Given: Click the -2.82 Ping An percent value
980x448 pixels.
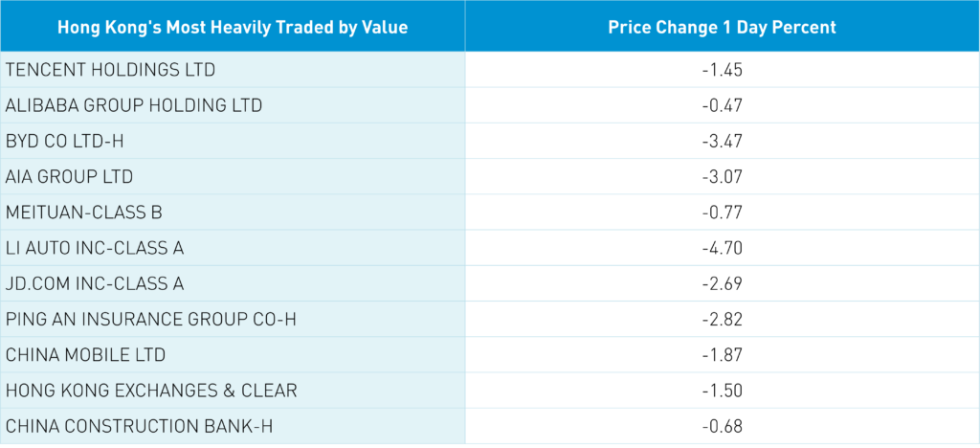Looking at the screenshot, I should tap(722, 320).
